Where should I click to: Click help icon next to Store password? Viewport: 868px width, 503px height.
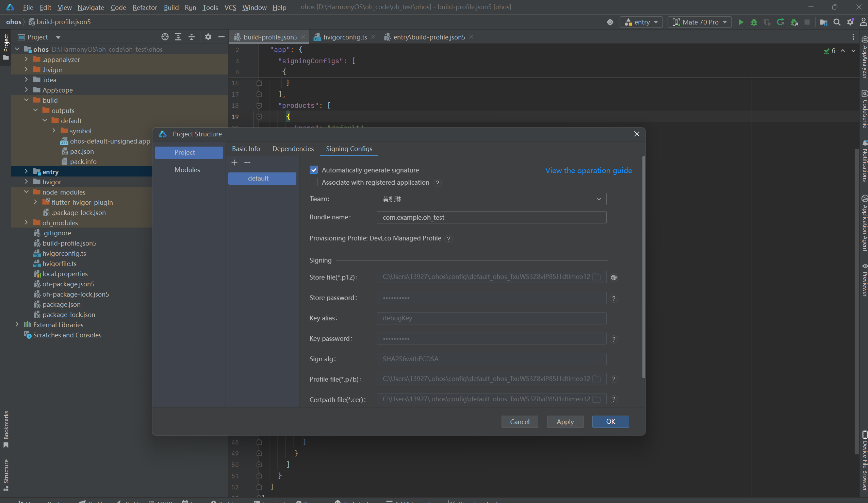pyautogui.click(x=613, y=299)
